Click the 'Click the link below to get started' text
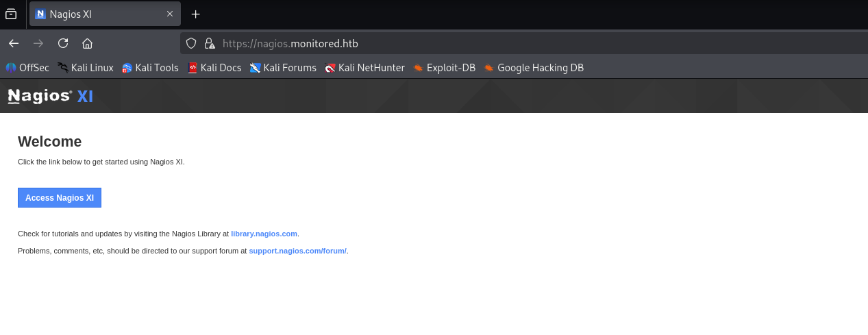 pos(101,162)
